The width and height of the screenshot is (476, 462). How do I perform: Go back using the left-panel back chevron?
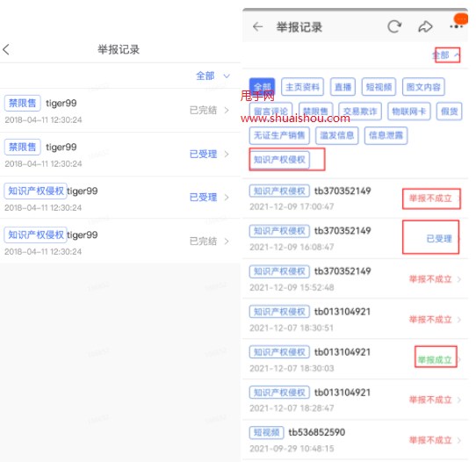[x=6, y=49]
